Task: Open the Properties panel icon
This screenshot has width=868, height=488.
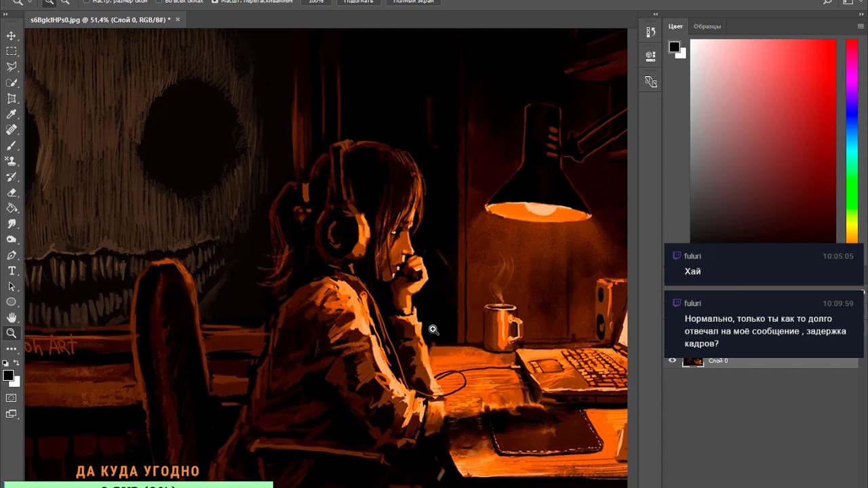Action: click(x=650, y=56)
